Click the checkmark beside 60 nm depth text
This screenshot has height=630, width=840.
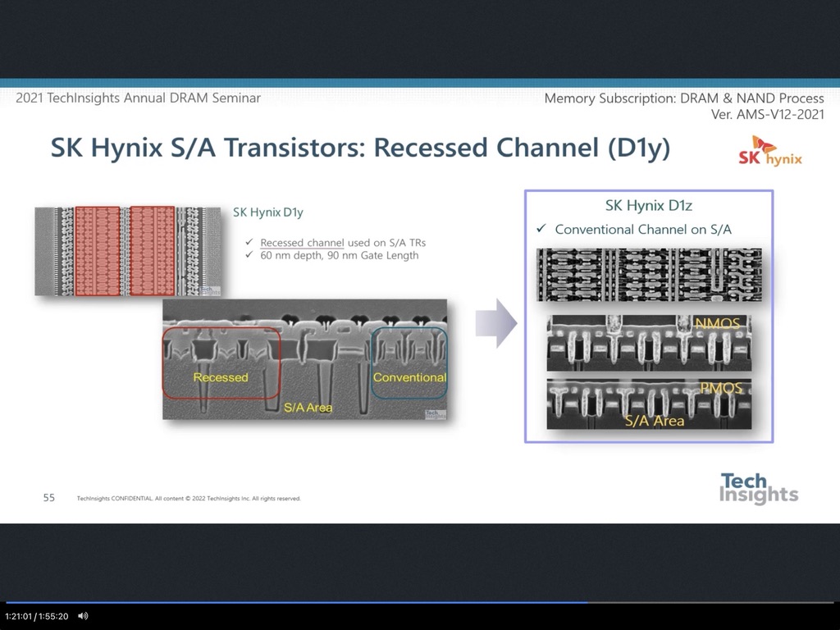(249, 255)
